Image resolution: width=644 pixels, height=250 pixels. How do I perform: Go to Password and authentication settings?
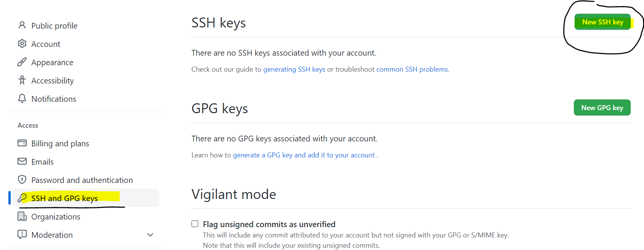(x=82, y=180)
